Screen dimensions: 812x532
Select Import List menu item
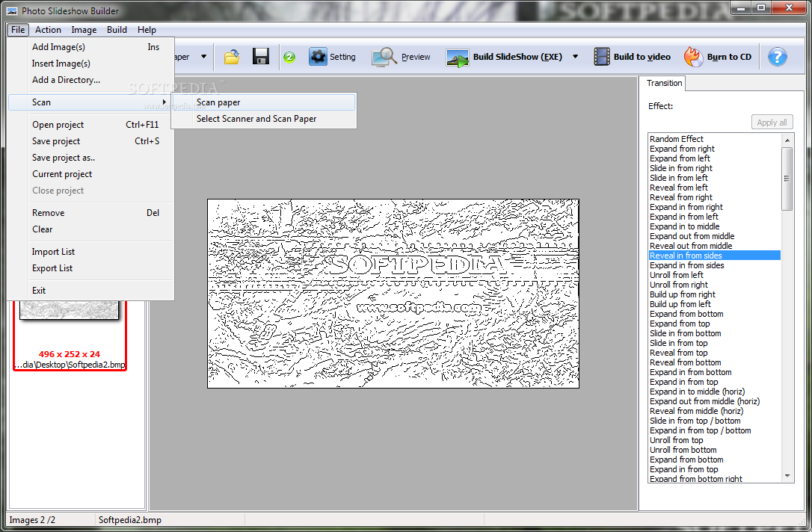pyautogui.click(x=91, y=252)
